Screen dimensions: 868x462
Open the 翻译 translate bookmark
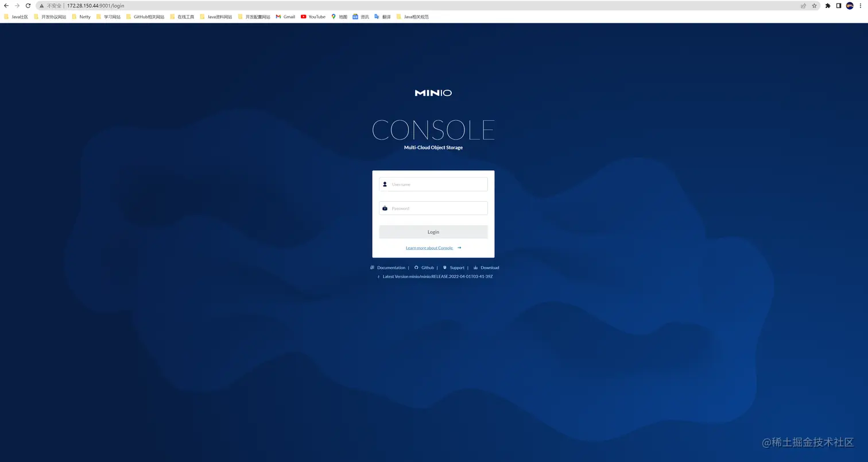click(382, 17)
